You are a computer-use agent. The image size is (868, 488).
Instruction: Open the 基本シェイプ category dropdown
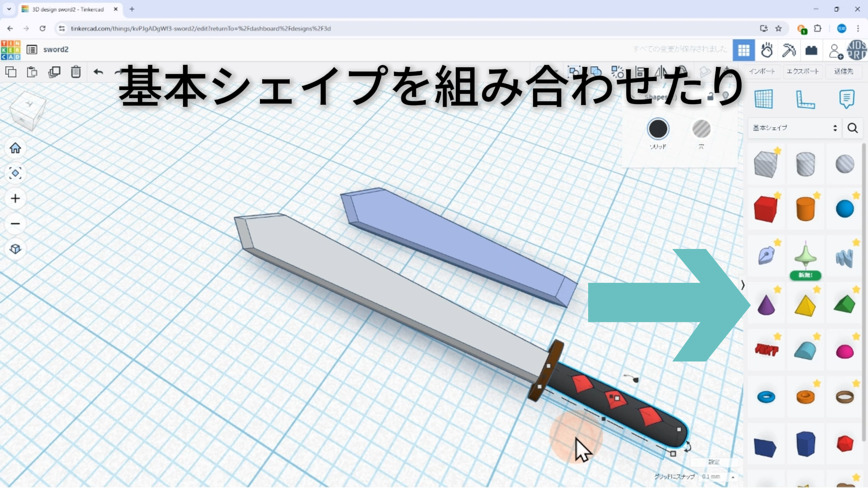pos(794,128)
